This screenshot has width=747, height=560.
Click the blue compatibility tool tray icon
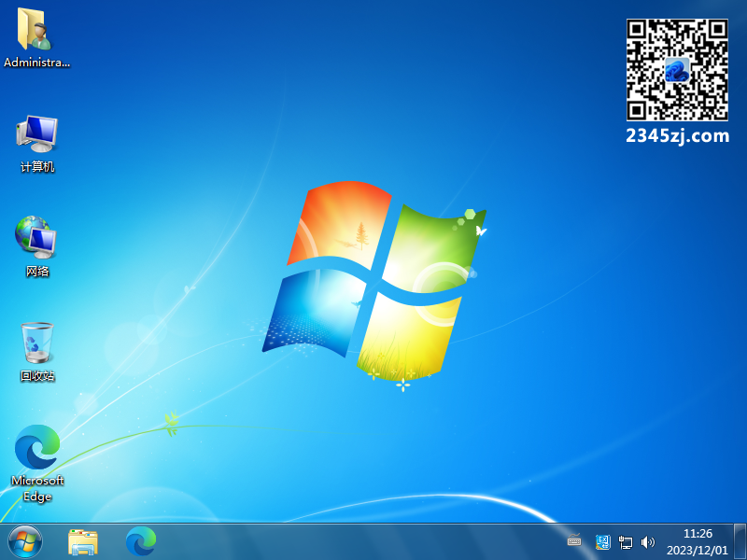point(602,541)
